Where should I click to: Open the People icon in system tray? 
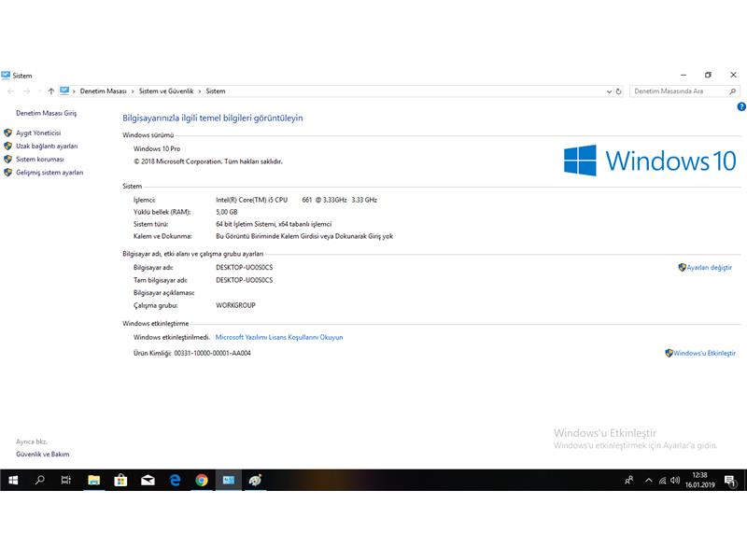coord(628,480)
